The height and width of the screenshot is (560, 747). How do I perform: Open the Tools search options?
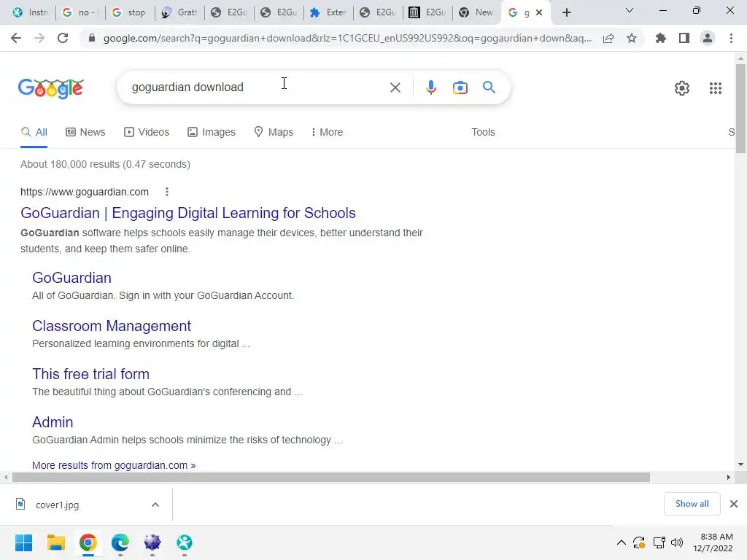click(x=483, y=132)
